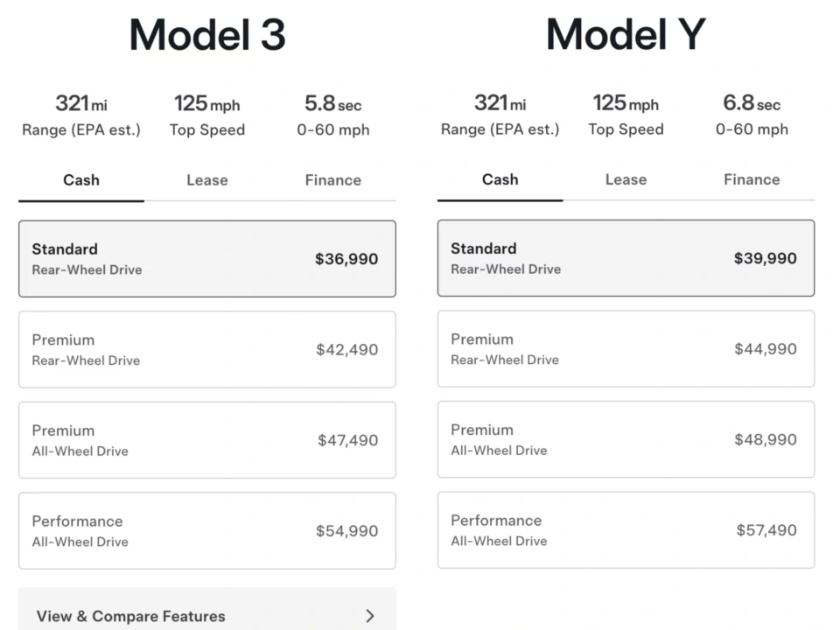
Task: Open View & Compare Features
Action: [x=130, y=616]
